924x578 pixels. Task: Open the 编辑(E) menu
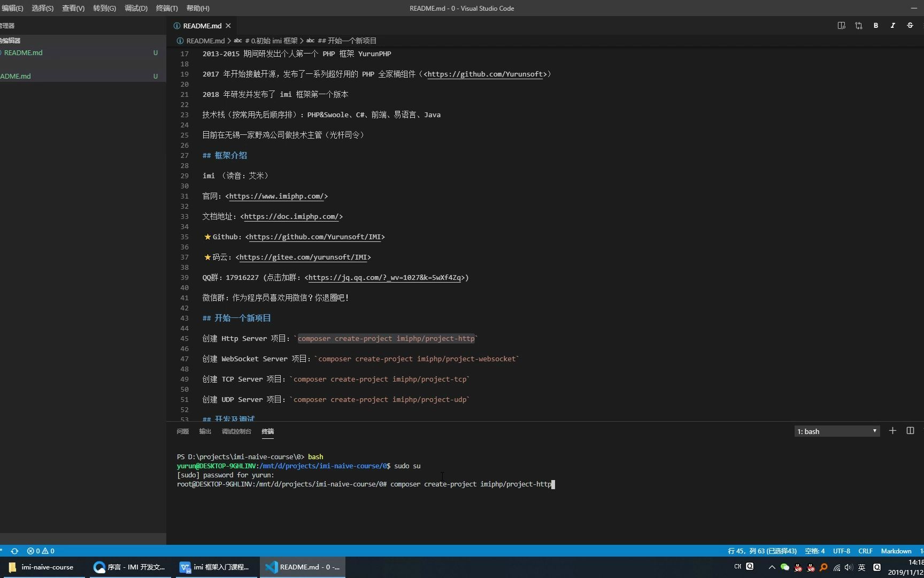(x=12, y=8)
